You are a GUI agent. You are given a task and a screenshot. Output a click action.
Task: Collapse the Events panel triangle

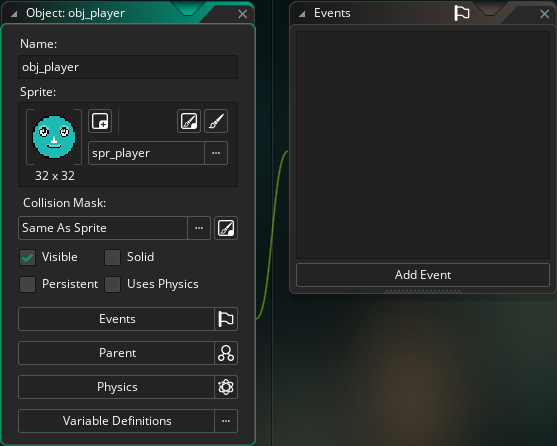302,14
